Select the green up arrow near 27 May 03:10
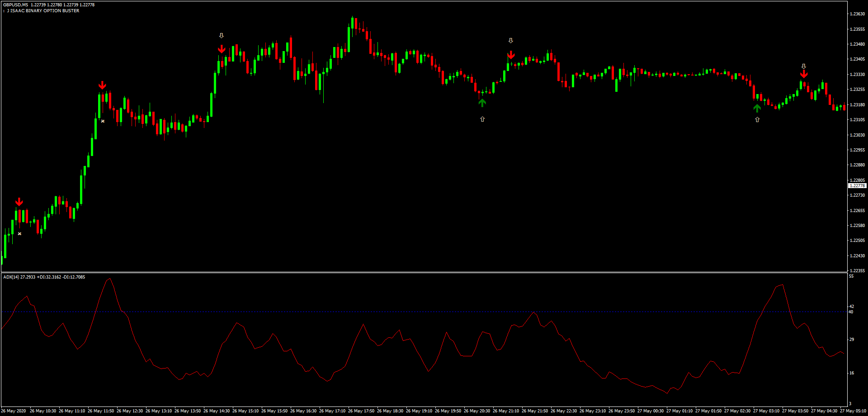This screenshot has height=416, width=868. pos(757,108)
